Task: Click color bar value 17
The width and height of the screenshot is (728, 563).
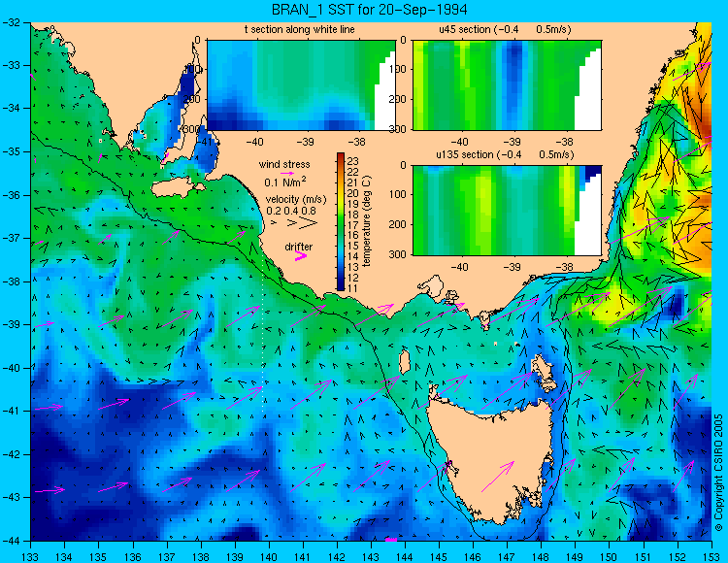Action: 353,225
